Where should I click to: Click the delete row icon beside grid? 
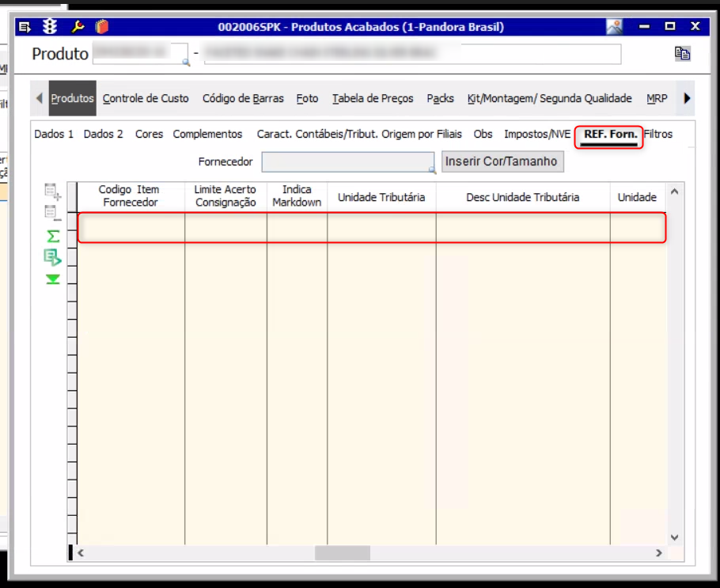pyautogui.click(x=53, y=213)
